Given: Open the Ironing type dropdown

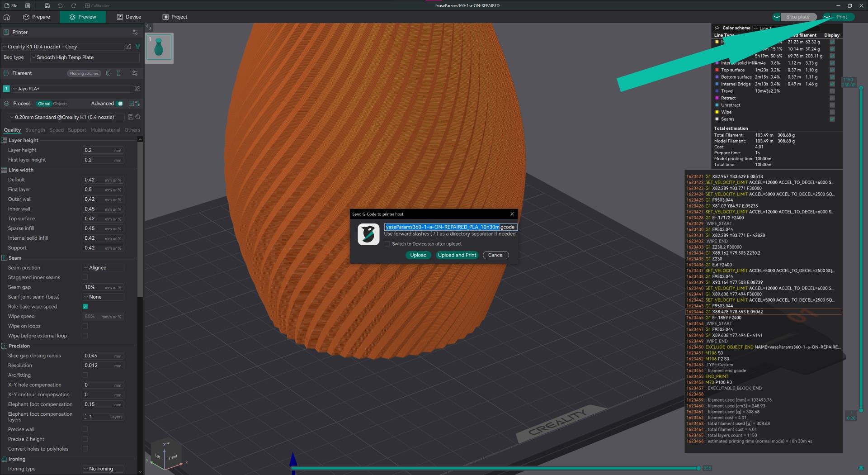Looking at the screenshot, I should (103, 469).
